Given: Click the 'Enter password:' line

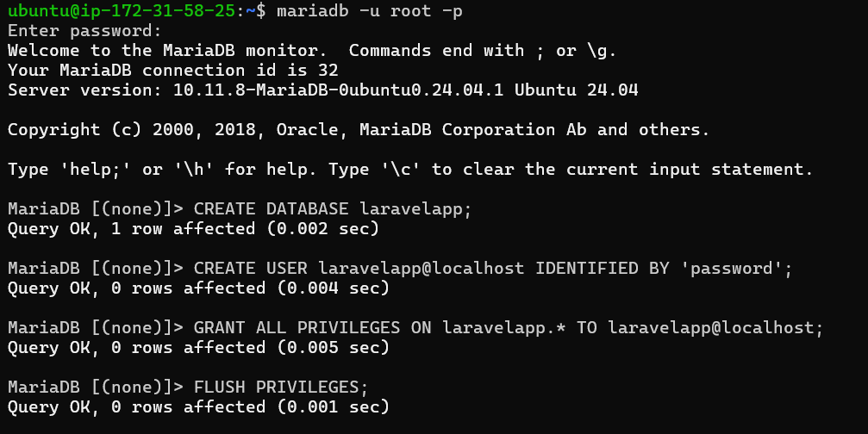Looking at the screenshot, I should coord(84,31).
